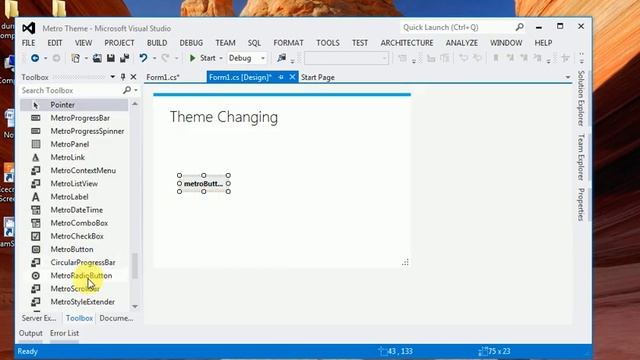Select MetroCheckBox in the Toolbox

pos(74,236)
